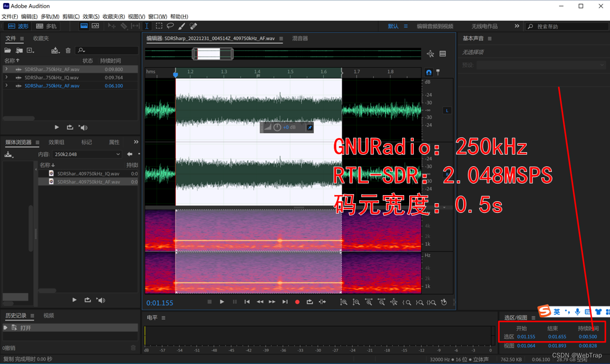Import file in the Files panel
The height and width of the screenshot is (364, 610).
pyautogui.click(x=19, y=51)
